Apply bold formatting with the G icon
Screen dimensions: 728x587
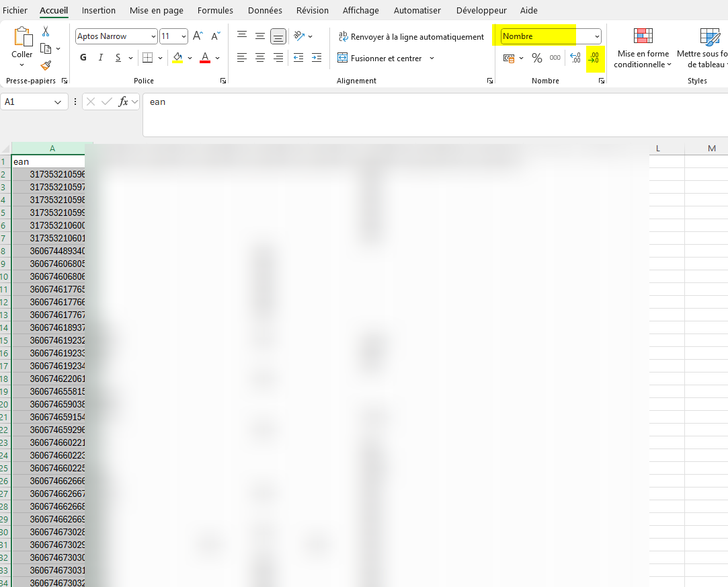point(82,57)
